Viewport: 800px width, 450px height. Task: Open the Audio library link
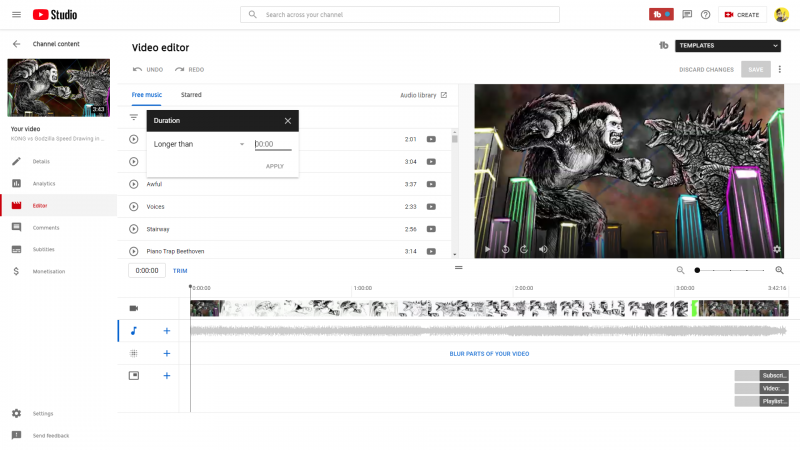[424, 95]
